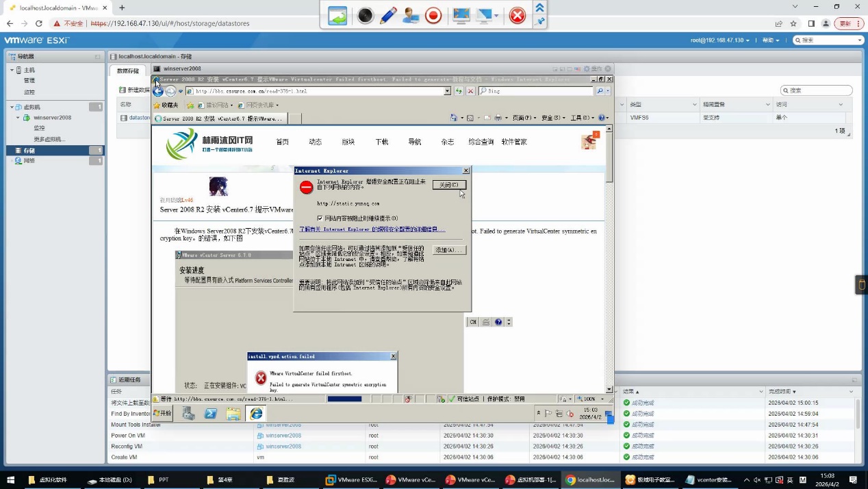Screen dimensions: 868x489
Task: Click console actions gear (操作) icon
Action: (587, 69)
